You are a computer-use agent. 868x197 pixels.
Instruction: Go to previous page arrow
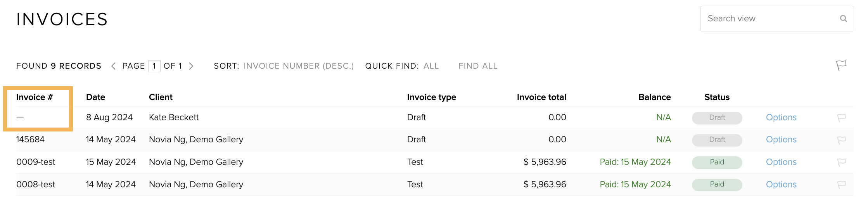point(113,66)
